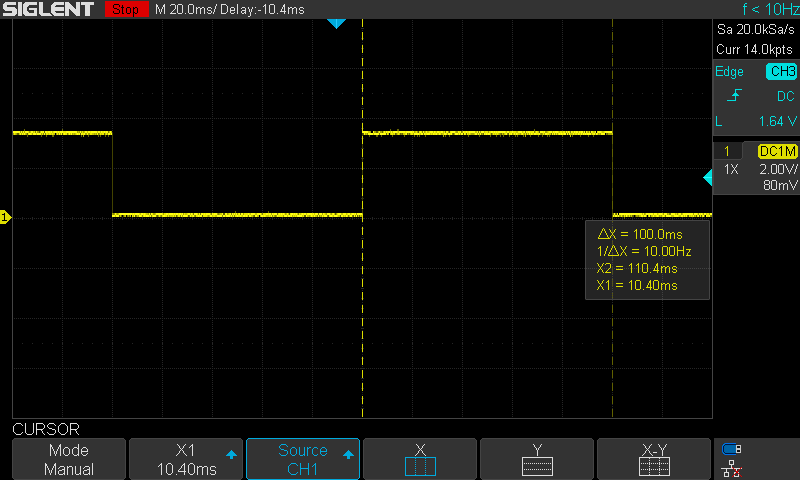Image resolution: width=800 pixels, height=480 pixels.
Task: Click the USB device status icon
Action: click(732, 449)
